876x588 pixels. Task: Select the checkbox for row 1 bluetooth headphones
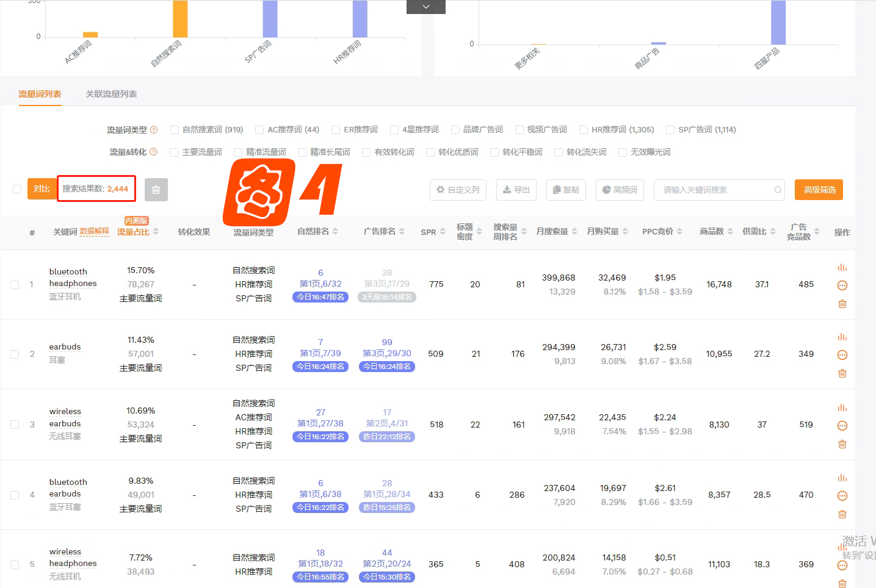point(15,284)
